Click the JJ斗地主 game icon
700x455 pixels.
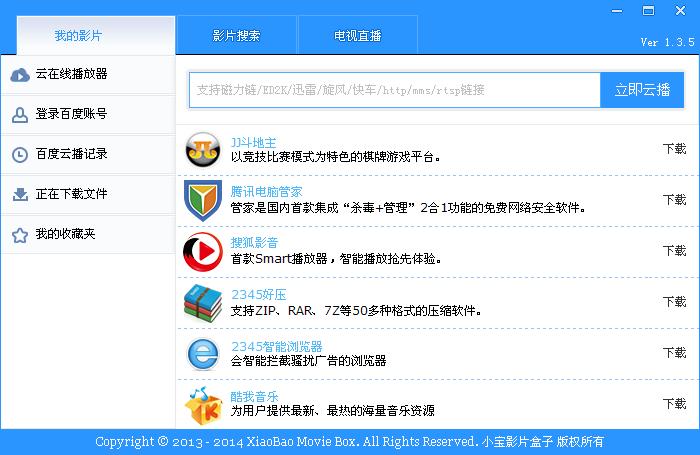(x=203, y=150)
